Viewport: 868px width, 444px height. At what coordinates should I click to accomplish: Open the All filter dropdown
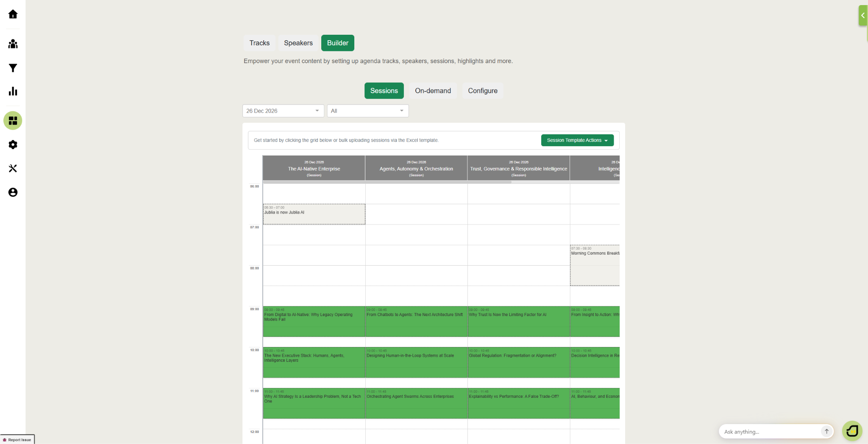coord(367,111)
